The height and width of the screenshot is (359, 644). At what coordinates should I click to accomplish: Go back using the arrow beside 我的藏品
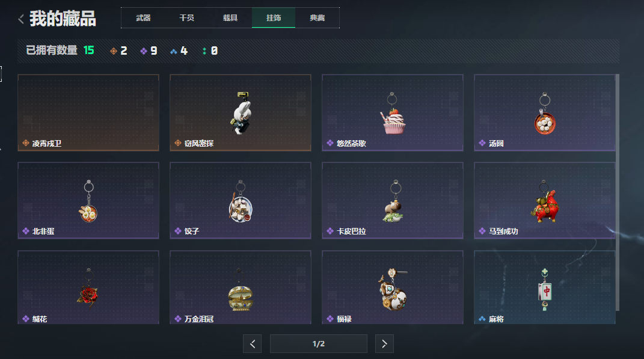21,19
